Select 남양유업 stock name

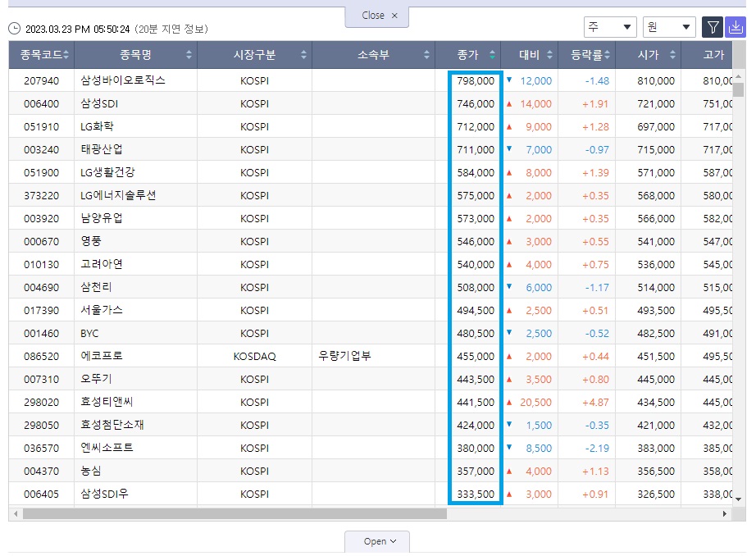coord(101,218)
